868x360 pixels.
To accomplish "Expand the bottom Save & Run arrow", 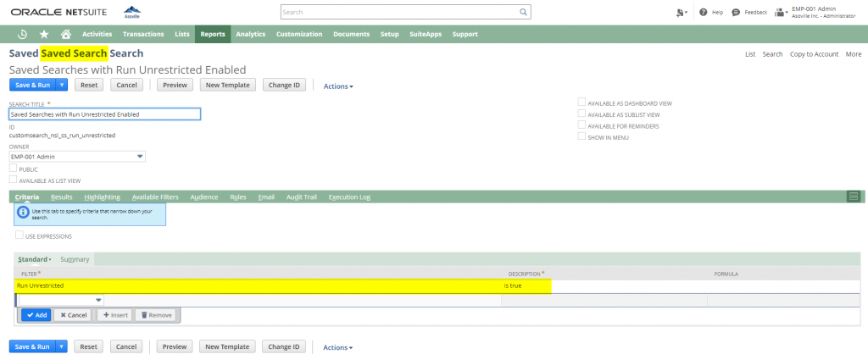I will point(62,346).
